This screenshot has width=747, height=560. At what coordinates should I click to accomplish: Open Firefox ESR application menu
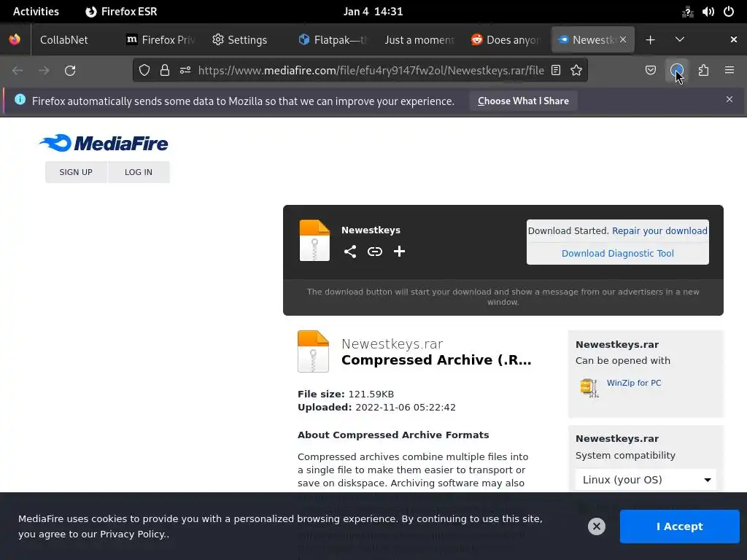[x=121, y=12]
